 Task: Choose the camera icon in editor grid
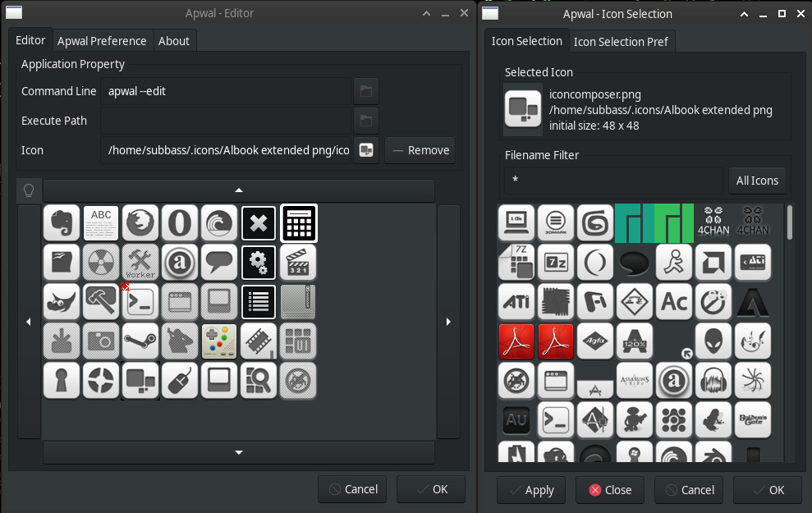pos(101,341)
